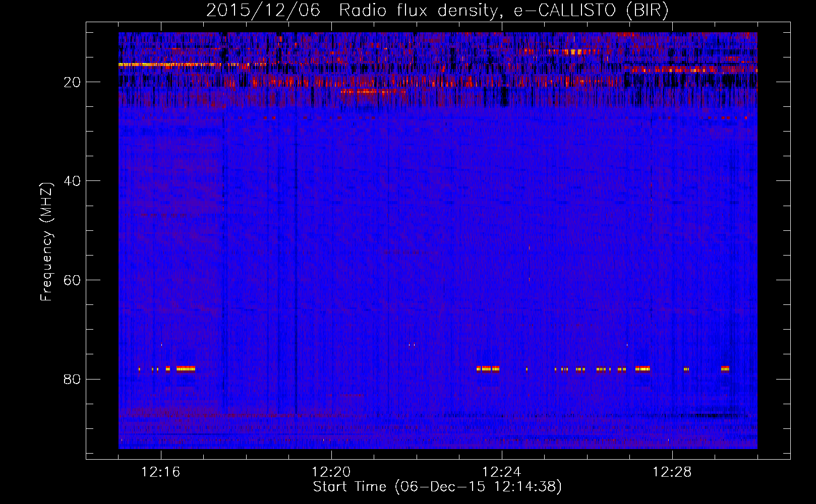Screen dimensions: 816x504
Task: Click the "12:20" time tick label
Action: point(331,472)
